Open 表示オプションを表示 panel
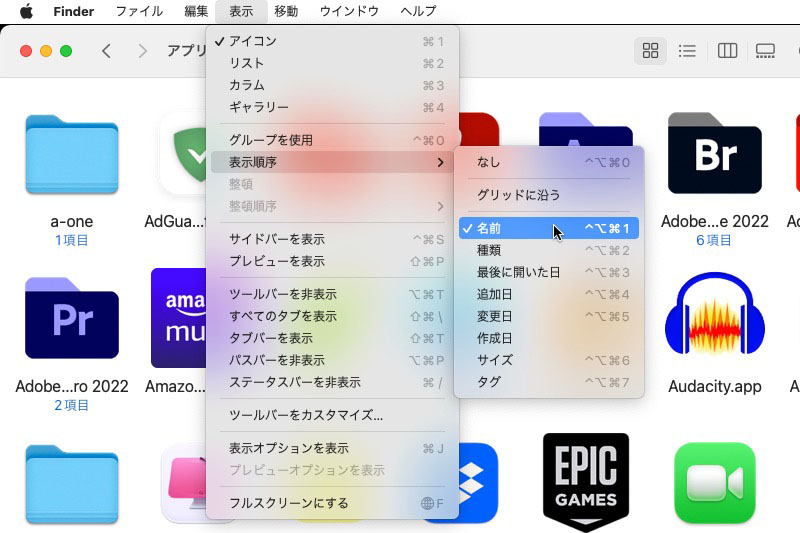800x533 pixels. tap(332, 448)
